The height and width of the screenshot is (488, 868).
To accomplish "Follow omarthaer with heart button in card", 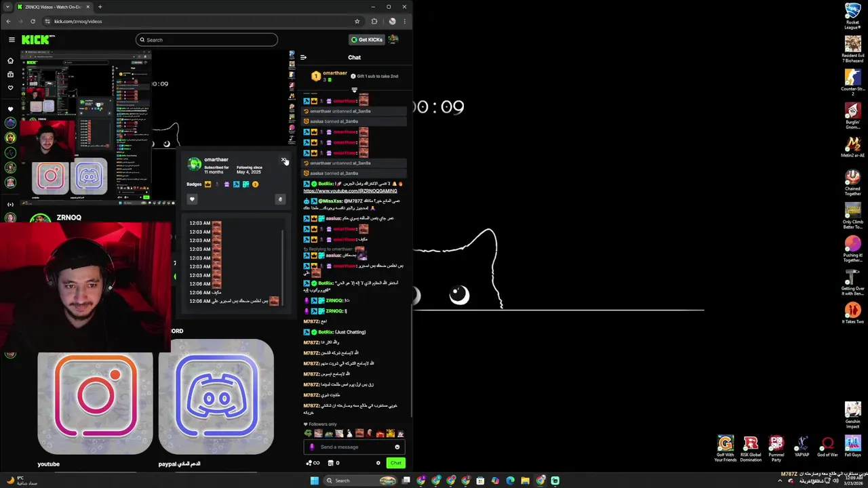I will point(192,199).
